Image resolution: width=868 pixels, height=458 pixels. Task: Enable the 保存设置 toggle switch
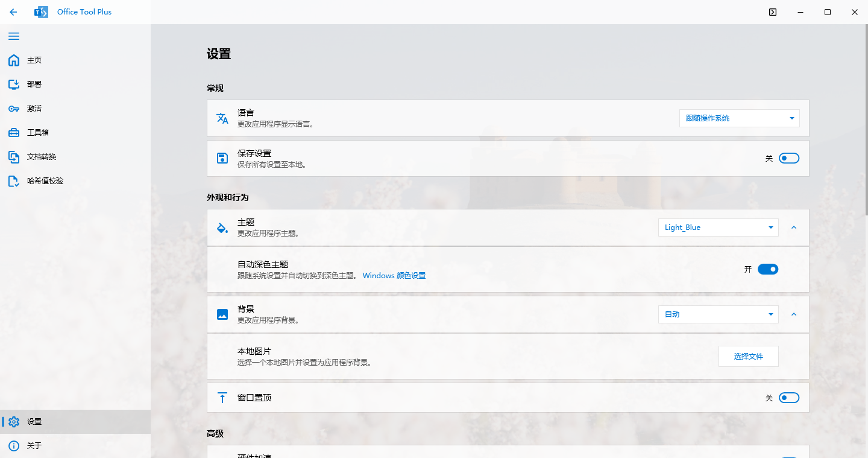coord(788,158)
